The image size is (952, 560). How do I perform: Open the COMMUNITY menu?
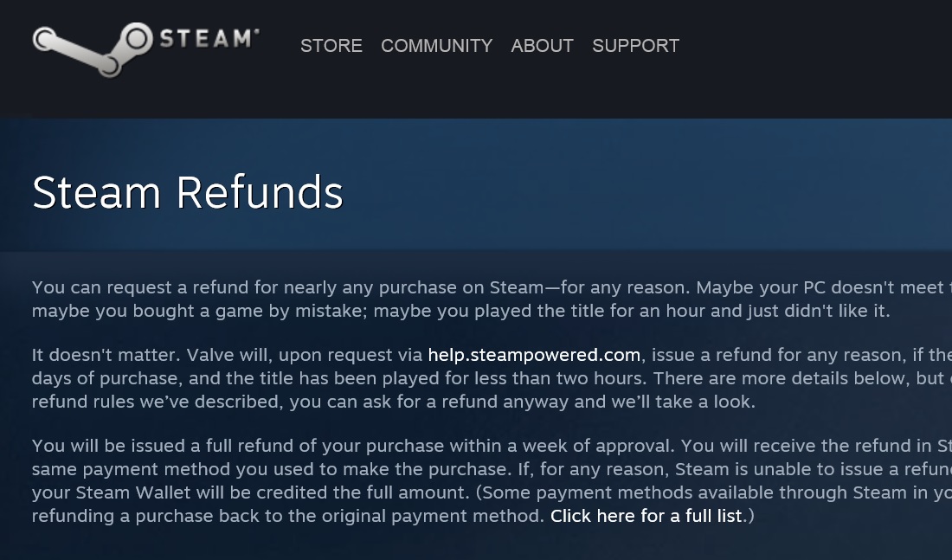tap(436, 46)
